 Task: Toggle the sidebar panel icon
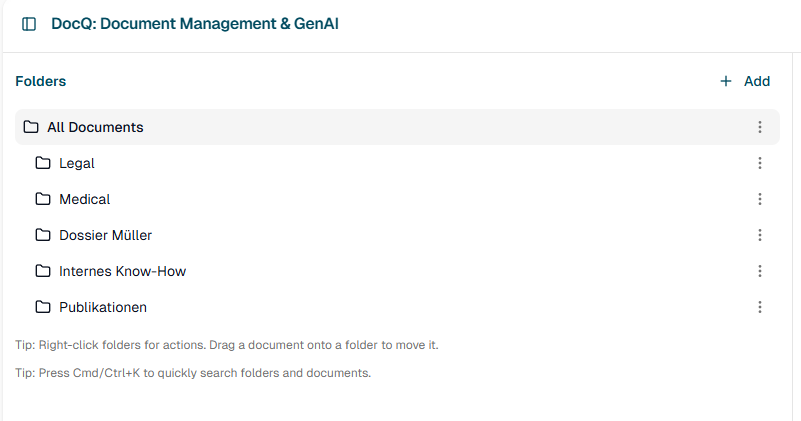click(x=29, y=23)
